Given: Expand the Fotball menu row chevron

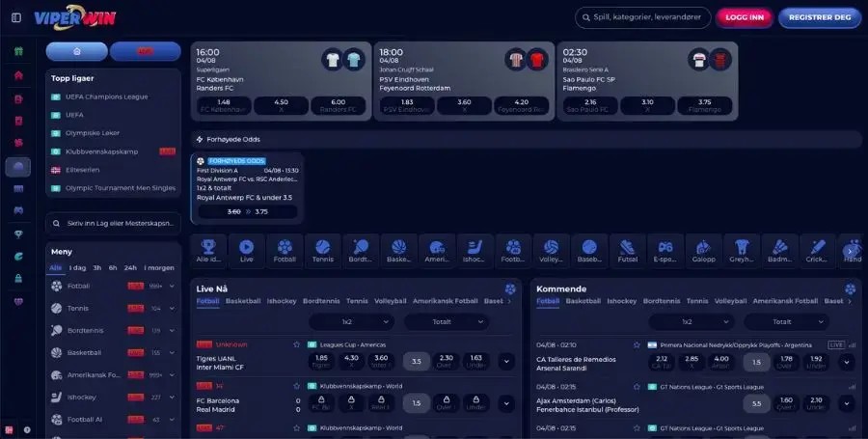Looking at the screenshot, I should point(173,287).
